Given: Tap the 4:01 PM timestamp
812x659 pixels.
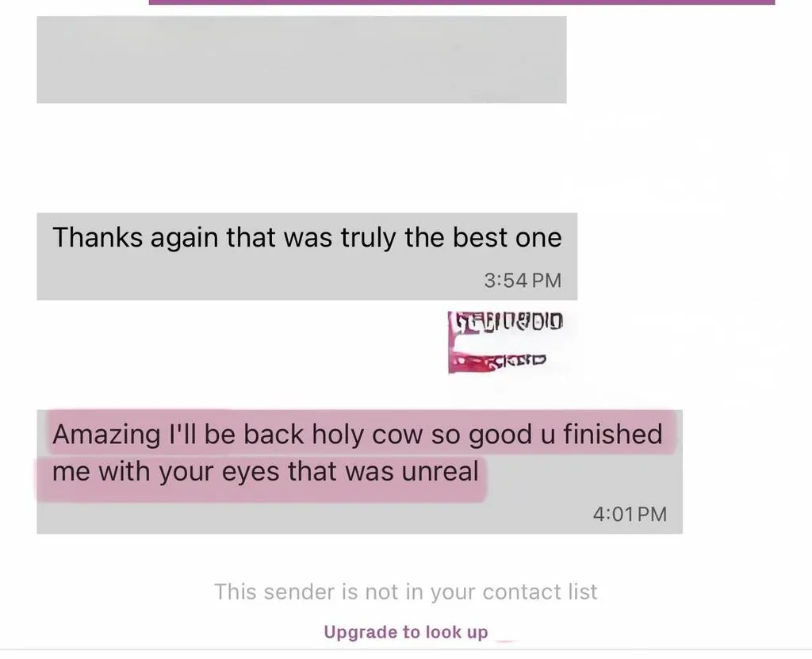Looking at the screenshot, I should point(630,514).
